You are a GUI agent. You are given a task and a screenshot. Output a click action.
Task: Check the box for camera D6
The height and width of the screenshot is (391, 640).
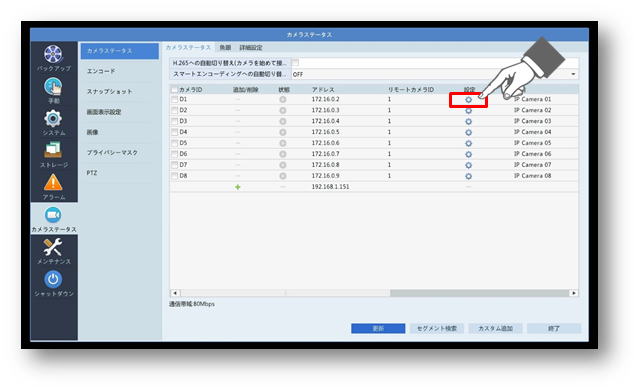point(174,154)
